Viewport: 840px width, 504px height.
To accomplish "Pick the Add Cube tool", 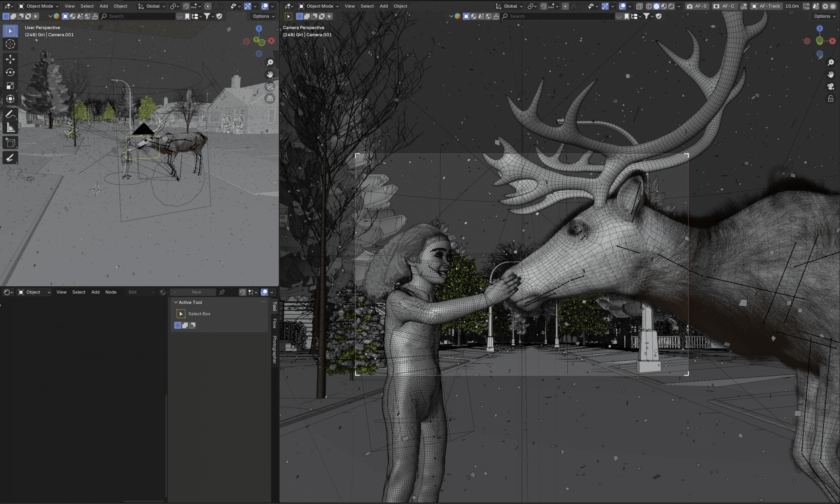I will [10, 143].
